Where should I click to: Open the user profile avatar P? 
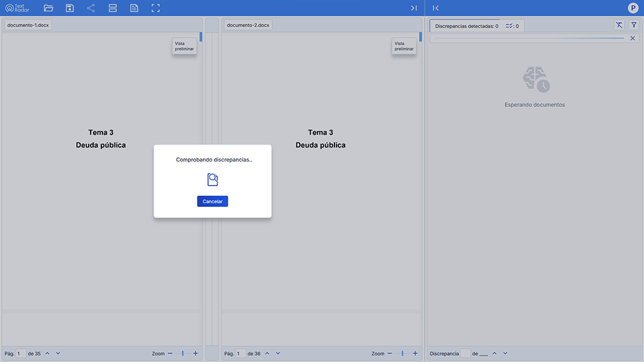(633, 8)
